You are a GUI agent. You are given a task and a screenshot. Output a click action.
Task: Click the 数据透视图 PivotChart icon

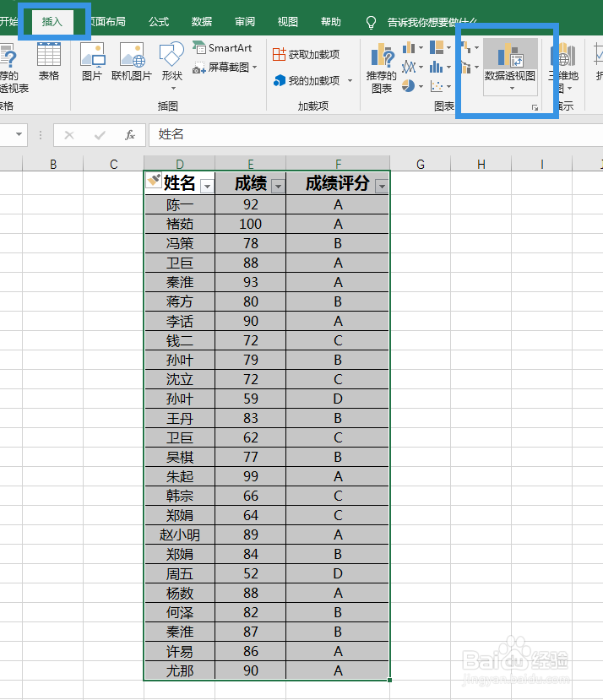click(509, 55)
